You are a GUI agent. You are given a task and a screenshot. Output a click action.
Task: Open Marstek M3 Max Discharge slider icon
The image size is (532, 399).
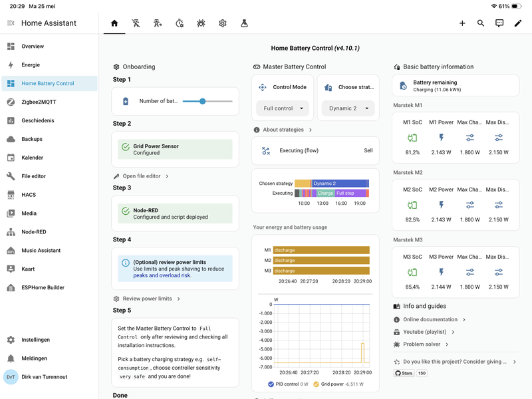click(498, 272)
